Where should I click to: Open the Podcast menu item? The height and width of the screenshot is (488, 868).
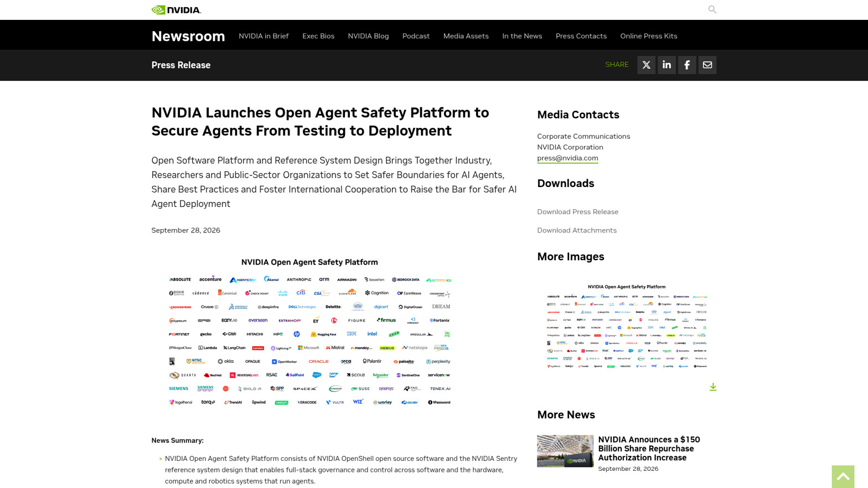pyautogui.click(x=416, y=36)
